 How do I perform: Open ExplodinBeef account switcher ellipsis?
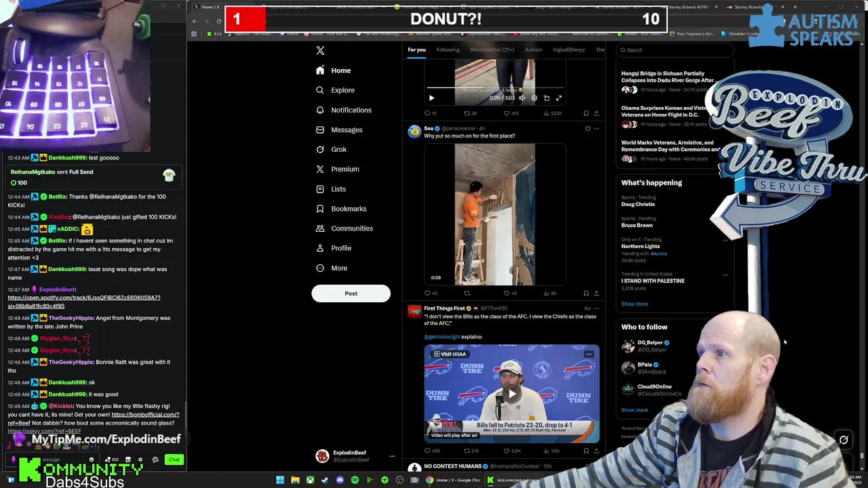391,456
